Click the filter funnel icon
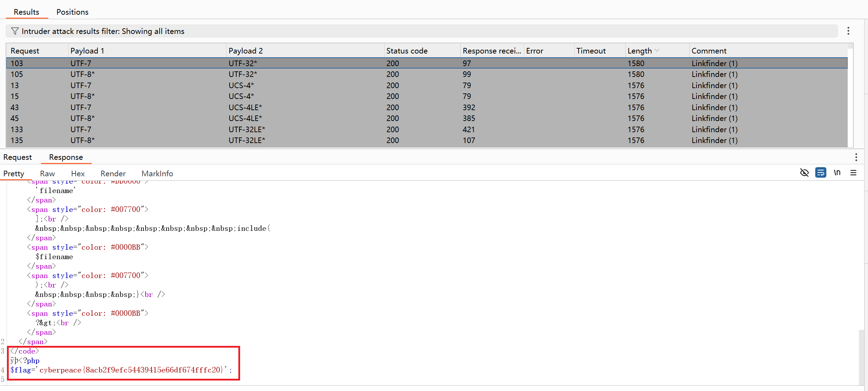868x391 pixels. 15,31
